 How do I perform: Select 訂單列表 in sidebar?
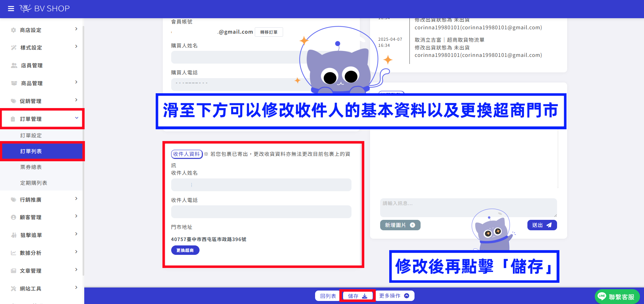click(41, 151)
